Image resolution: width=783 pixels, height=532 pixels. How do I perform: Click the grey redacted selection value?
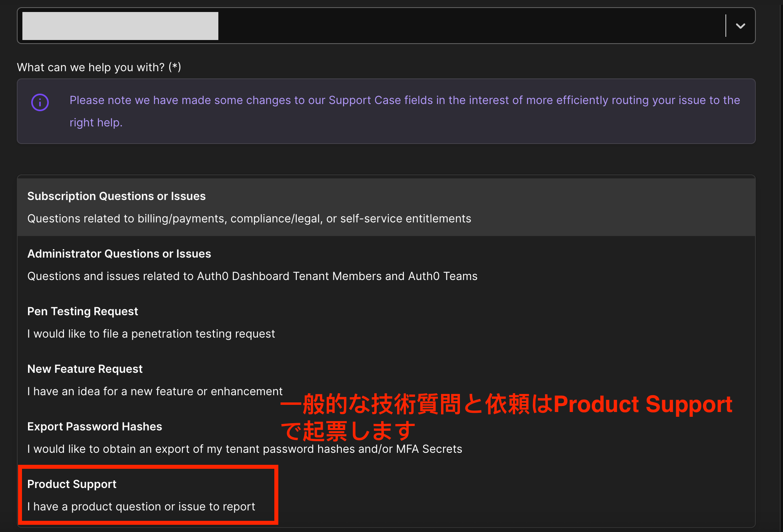click(x=120, y=26)
